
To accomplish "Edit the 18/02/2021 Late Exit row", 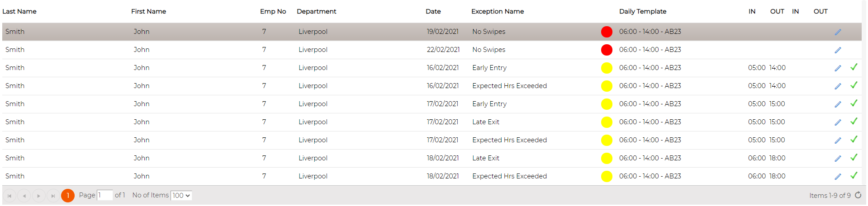I will click(838, 159).
